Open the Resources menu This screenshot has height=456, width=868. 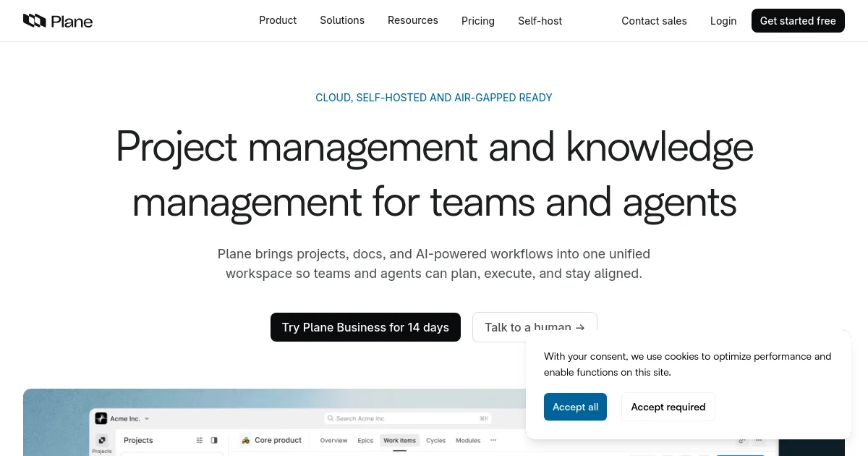click(x=413, y=20)
